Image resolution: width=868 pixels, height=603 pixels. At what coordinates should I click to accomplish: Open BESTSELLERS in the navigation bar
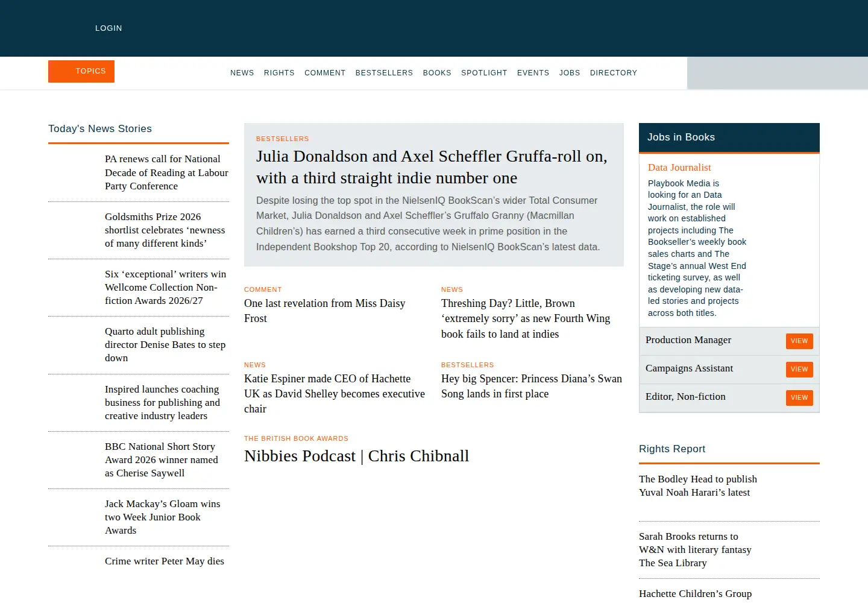384,73
